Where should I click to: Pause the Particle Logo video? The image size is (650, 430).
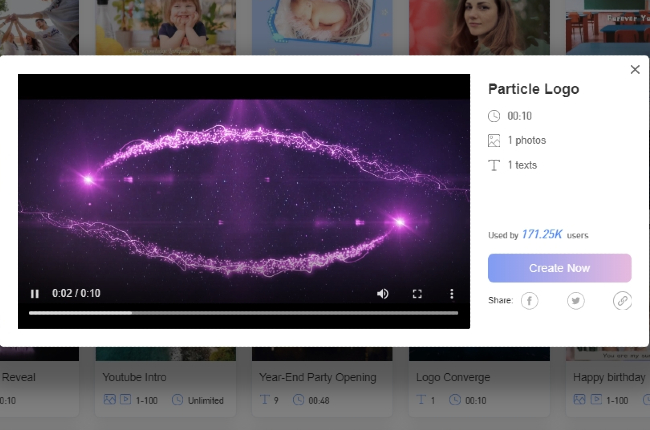click(x=35, y=294)
